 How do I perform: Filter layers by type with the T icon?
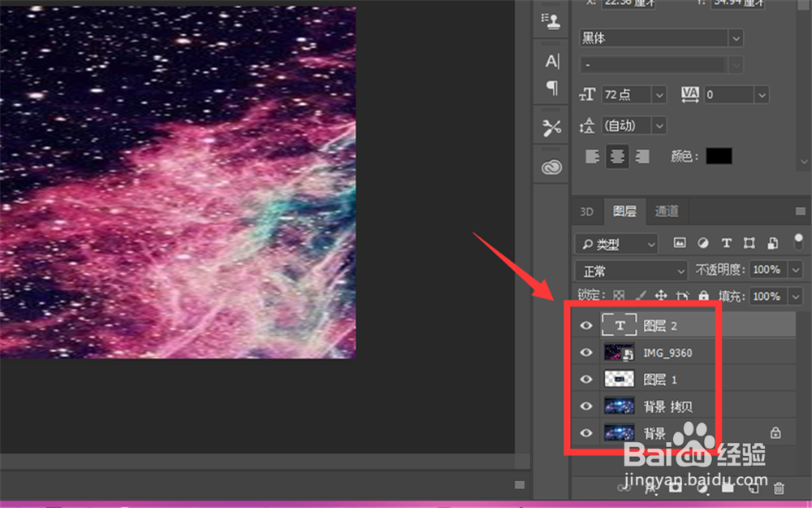[727, 243]
